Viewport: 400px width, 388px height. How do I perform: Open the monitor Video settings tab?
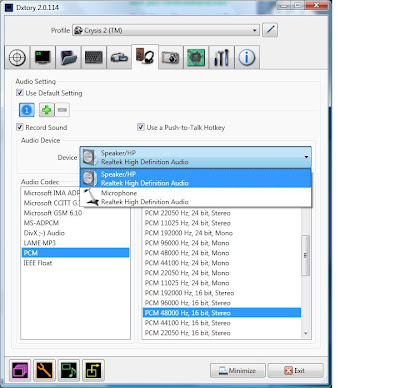pyautogui.click(x=43, y=58)
